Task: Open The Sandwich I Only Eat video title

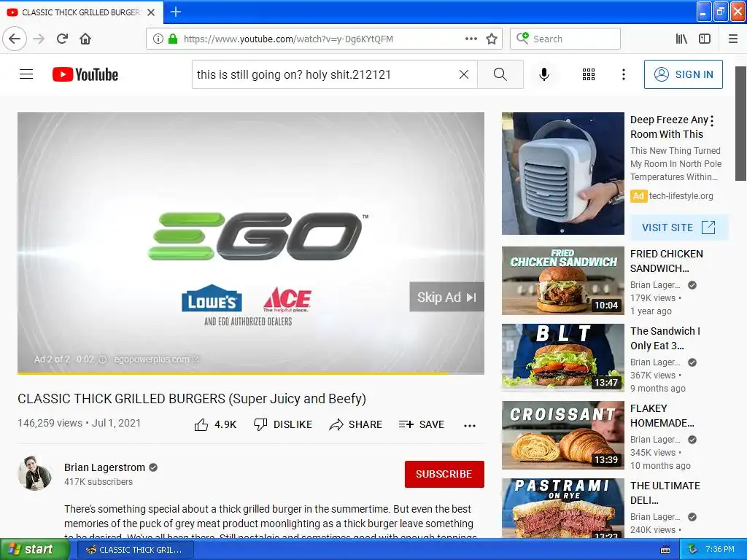Action: pos(665,338)
